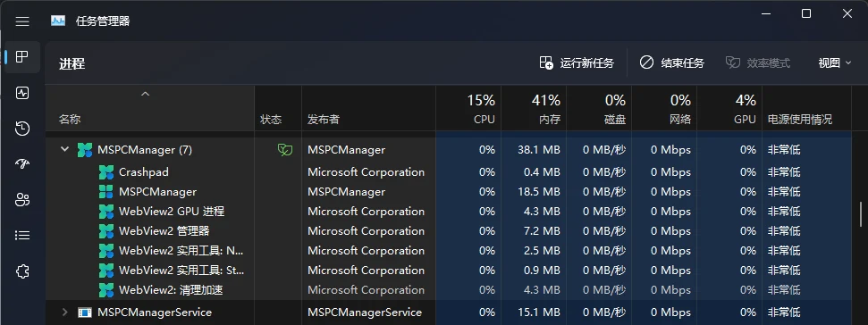Screen dimensions: 868x325
Task: Open the Performance sidebar icon
Action: (22, 93)
